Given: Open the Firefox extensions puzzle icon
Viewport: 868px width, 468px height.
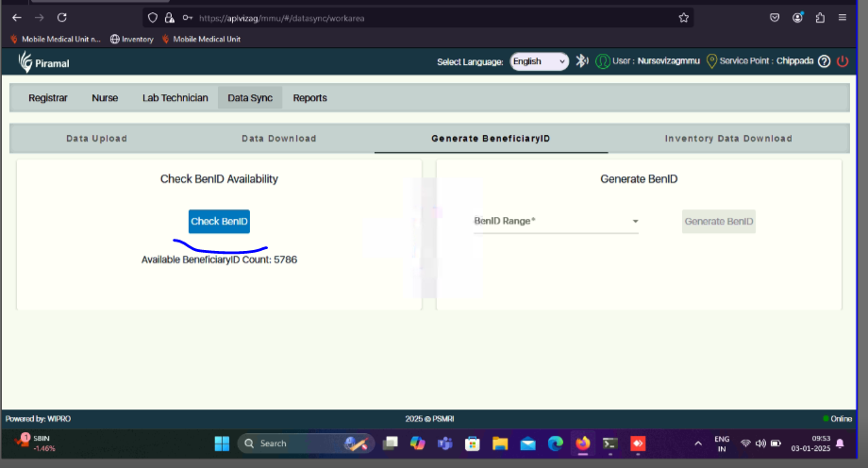Looking at the screenshot, I should (x=820, y=17).
